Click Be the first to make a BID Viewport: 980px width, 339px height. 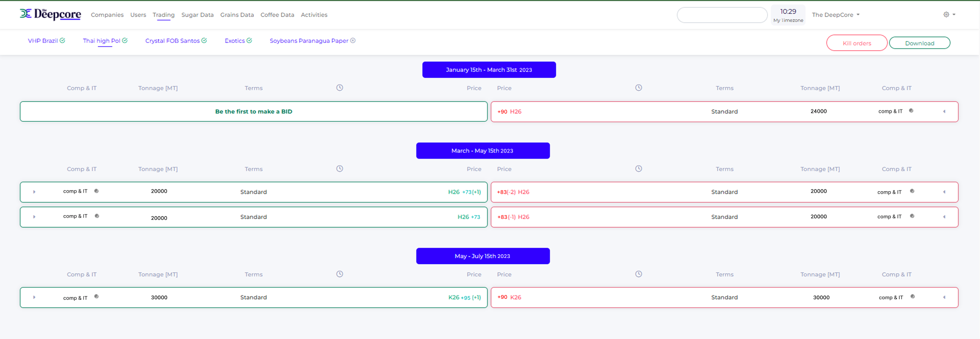click(254, 112)
